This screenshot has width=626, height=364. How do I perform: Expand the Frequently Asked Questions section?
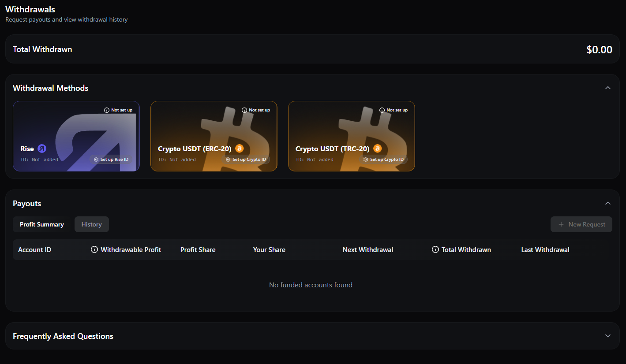pos(608,336)
